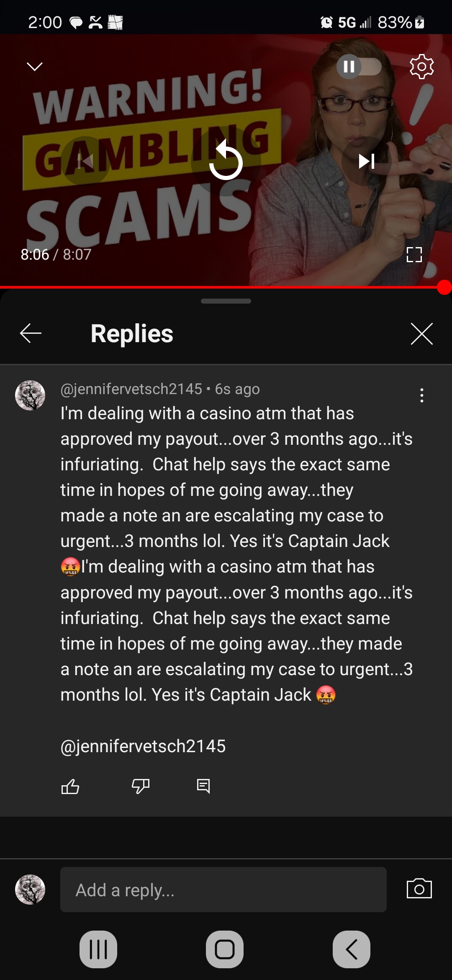Tap the @jennifervetsch2145 mention link
Viewport: 452px width, 980px height.
point(143,746)
